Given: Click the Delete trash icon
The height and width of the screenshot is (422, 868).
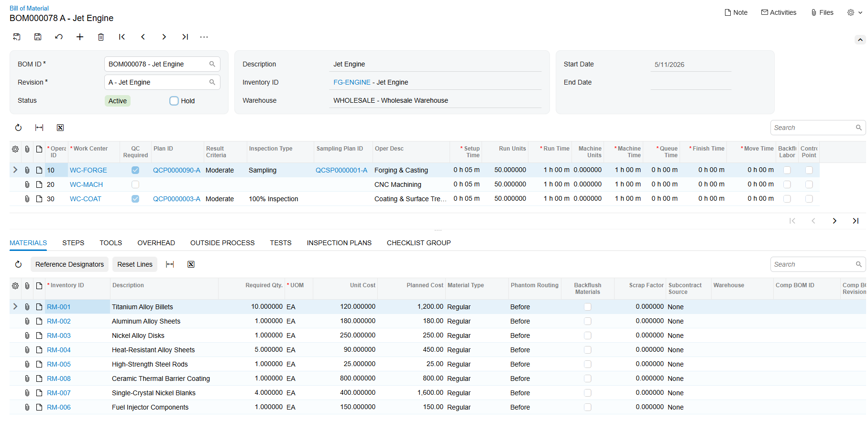Looking at the screenshot, I should pos(101,37).
